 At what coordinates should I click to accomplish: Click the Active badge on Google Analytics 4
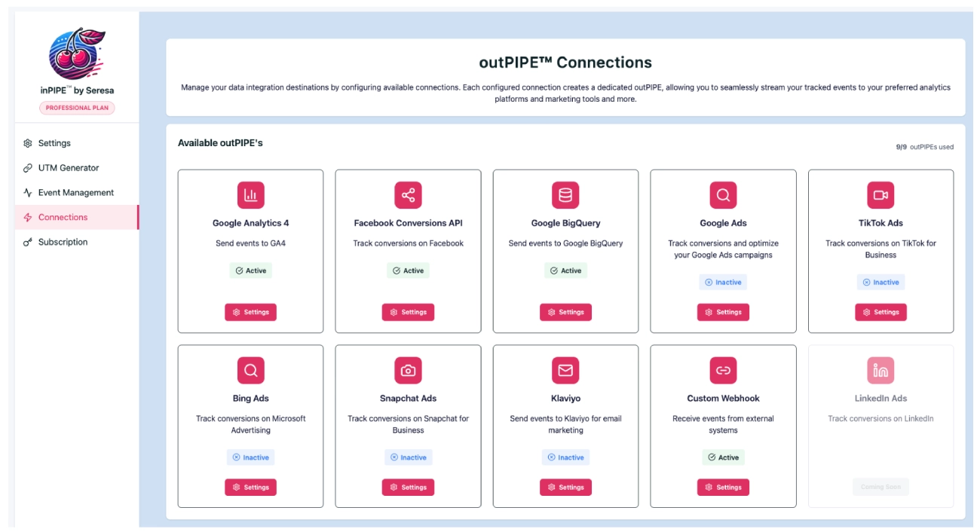point(251,271)
